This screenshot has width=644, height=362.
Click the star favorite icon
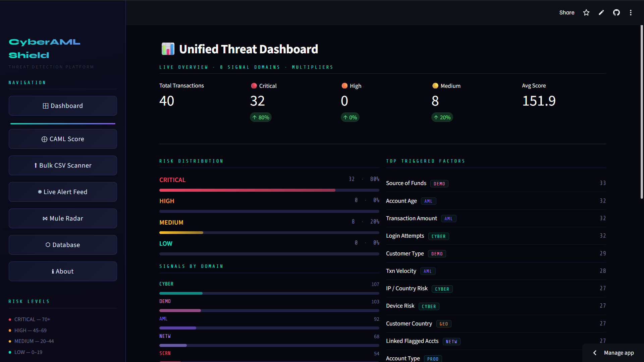click(586, 13)
